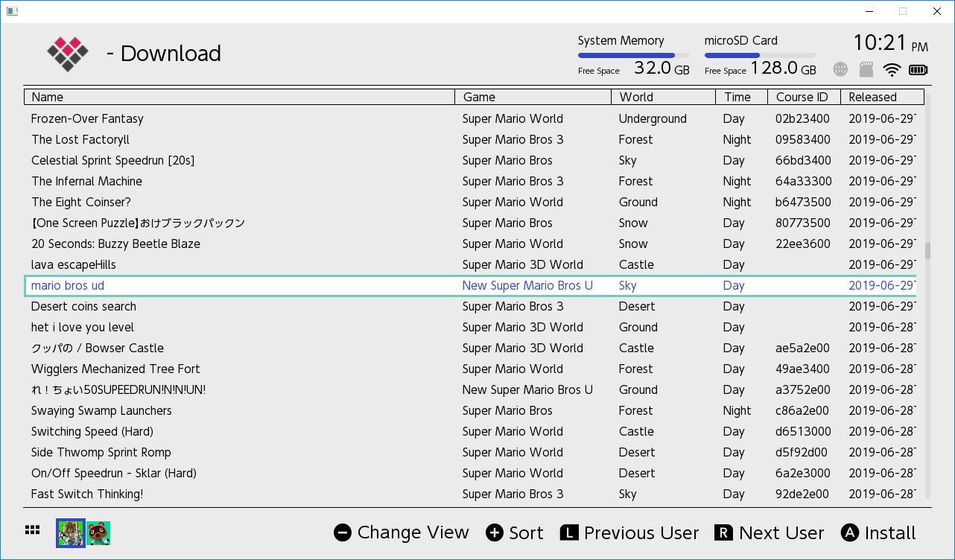This screenshot has height=560, width=955.
Task: Click the microSD Card usage bar
Action: click(760, 55)
